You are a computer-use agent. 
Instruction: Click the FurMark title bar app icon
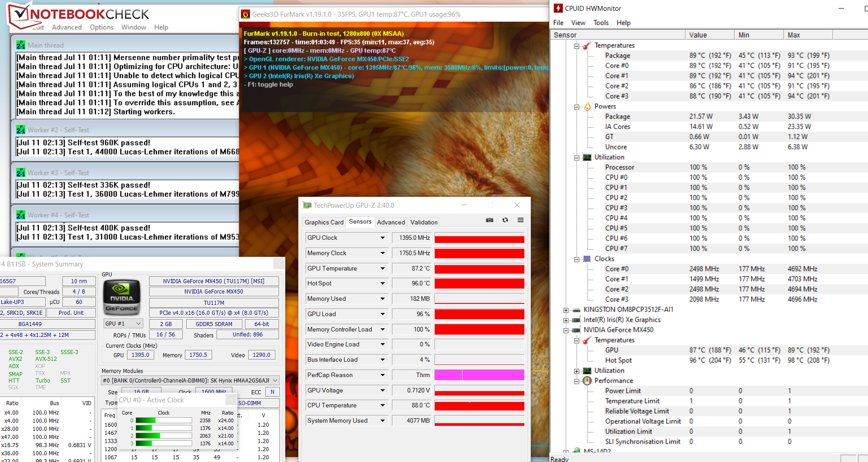245,14
